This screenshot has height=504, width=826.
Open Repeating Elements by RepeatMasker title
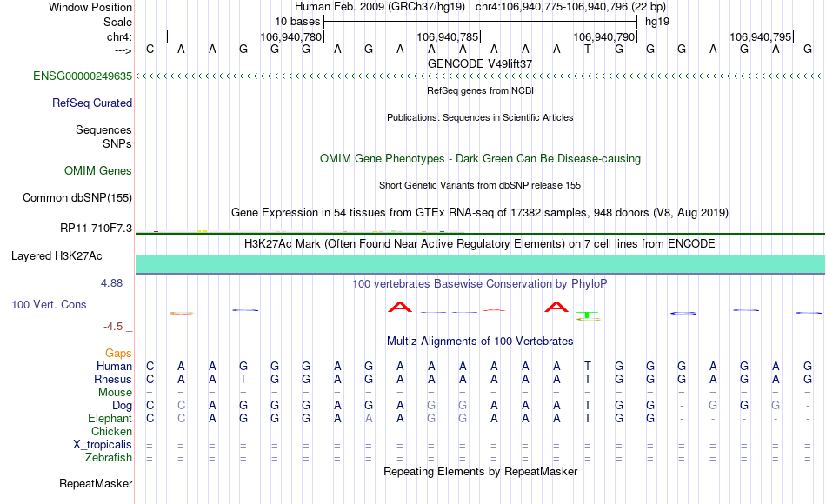tap(480, 471)
